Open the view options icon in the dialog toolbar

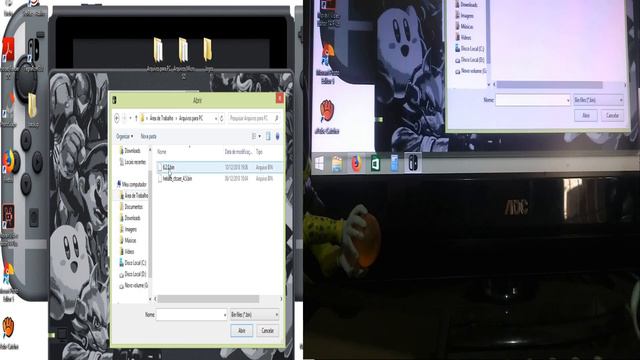[x=254, y=136]
